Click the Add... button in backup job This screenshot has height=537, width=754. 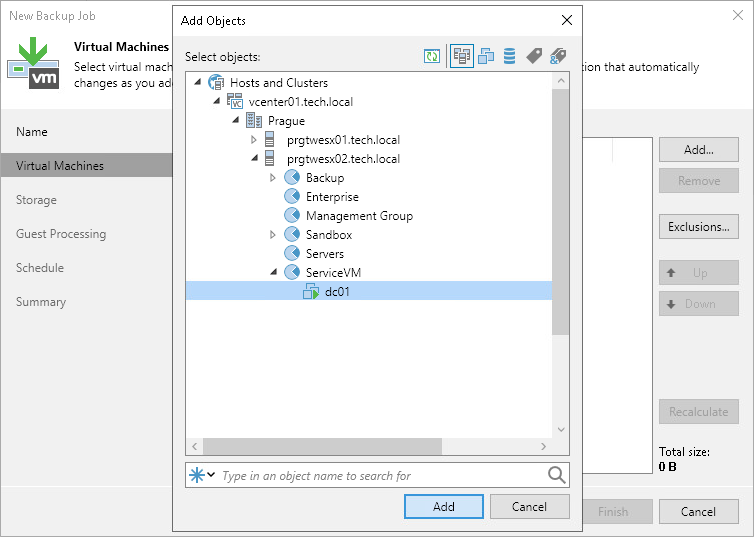coord(698,150)
